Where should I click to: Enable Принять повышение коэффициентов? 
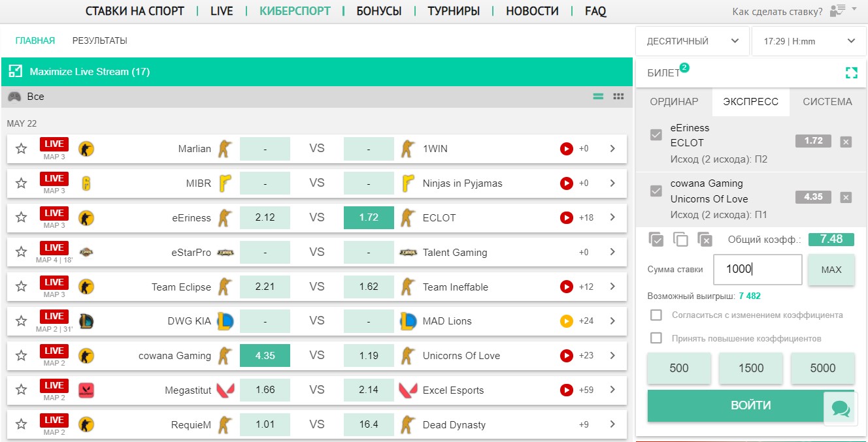tap(656, 338)
